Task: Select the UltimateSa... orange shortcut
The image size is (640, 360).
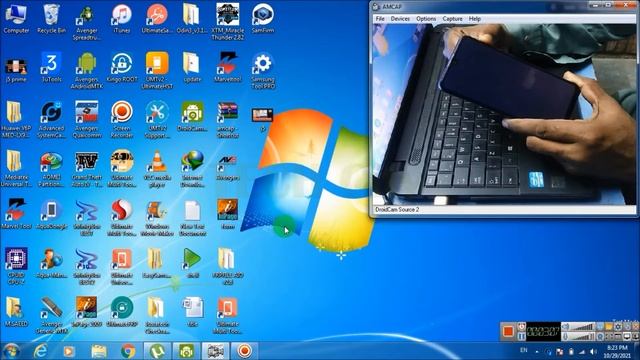Action: pyautogui.click(x=157, y=18)
